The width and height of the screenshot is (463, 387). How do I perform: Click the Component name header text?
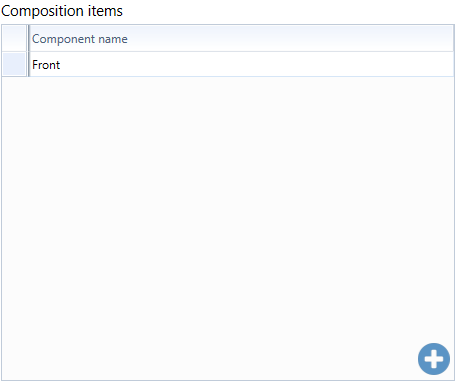pos(80,39)
